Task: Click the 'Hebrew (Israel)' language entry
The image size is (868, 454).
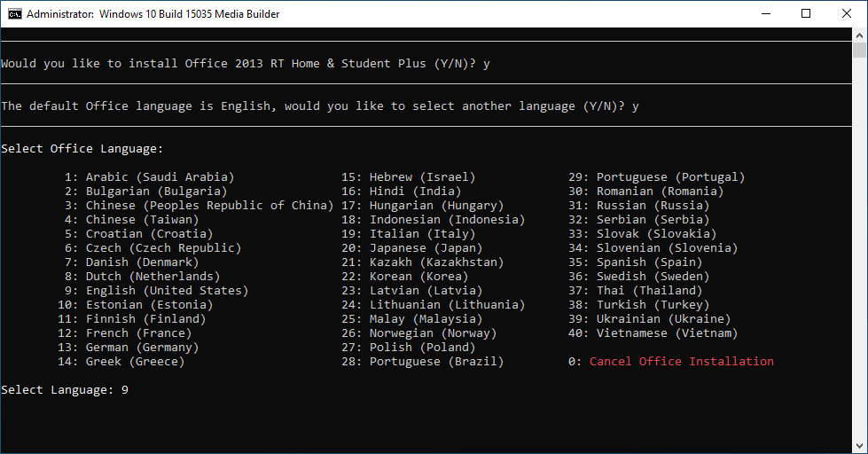Action: [x=422, y=177]
